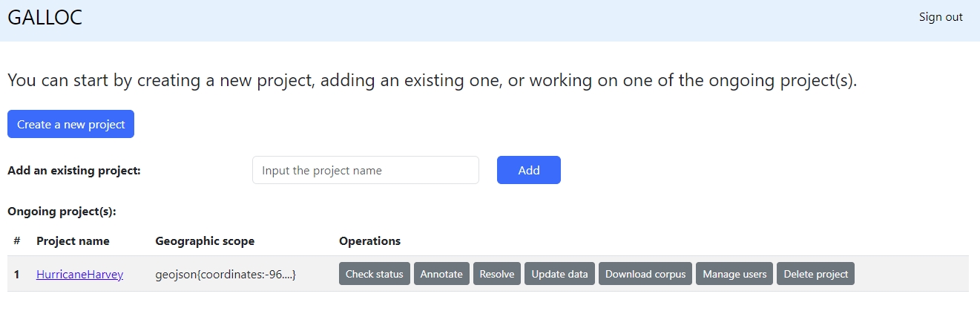Click the Geographic scope column header
The width and height of the screenshot is (980, 311).
[205, 240]
